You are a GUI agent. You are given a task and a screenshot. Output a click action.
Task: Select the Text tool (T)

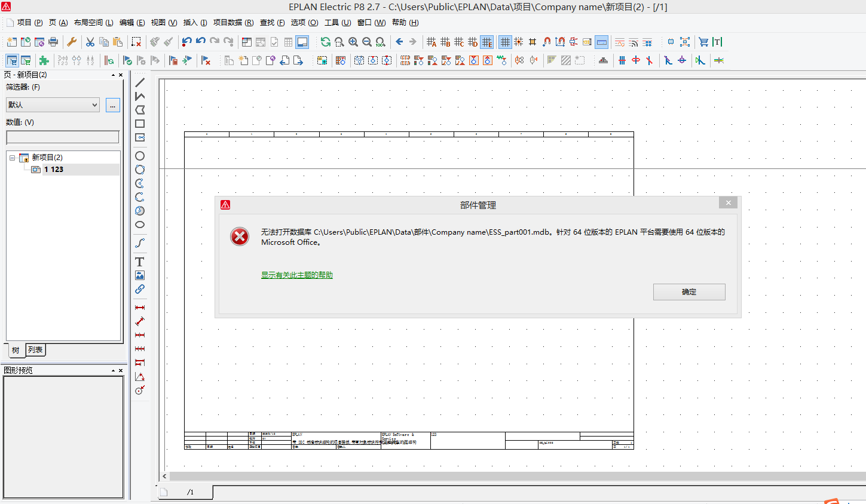[139, 262]
